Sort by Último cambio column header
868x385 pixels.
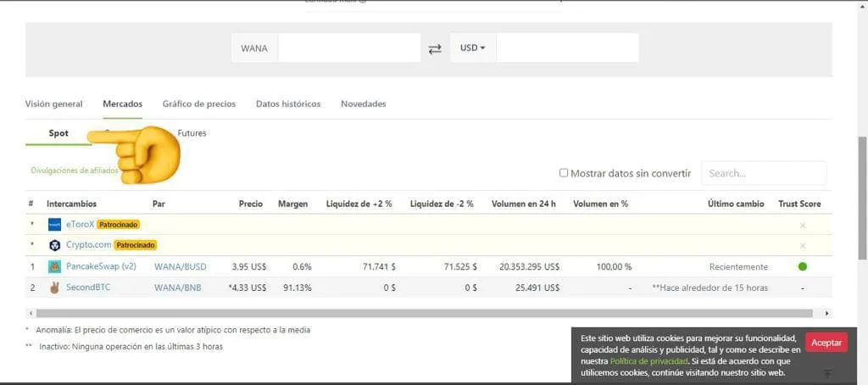pyautogui.click(x=736, y=204)
